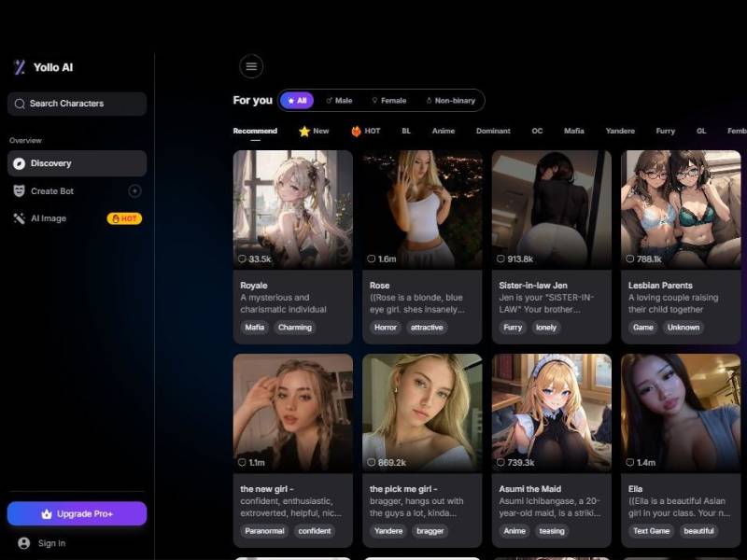Select the Female gender filter

[392, 99]
